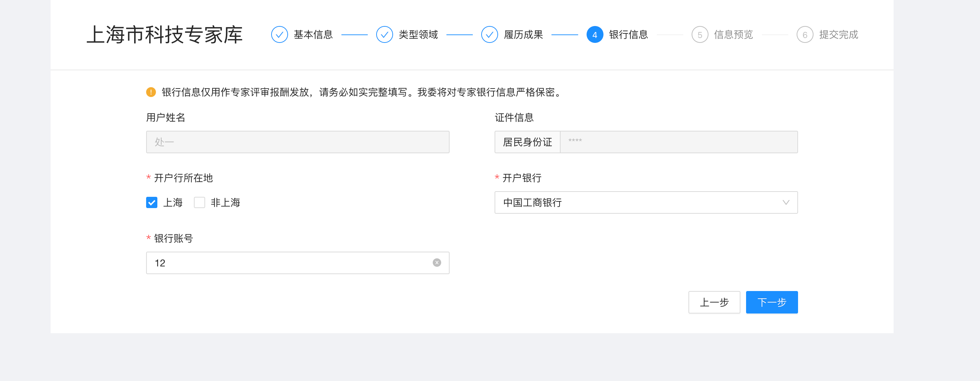The image size is (980, 381).
Task: Click the 上一步 button
Action: [714, 302]
